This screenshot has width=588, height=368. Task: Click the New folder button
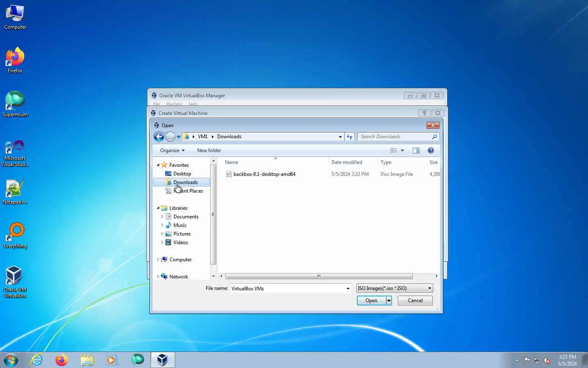pos(209,150)
